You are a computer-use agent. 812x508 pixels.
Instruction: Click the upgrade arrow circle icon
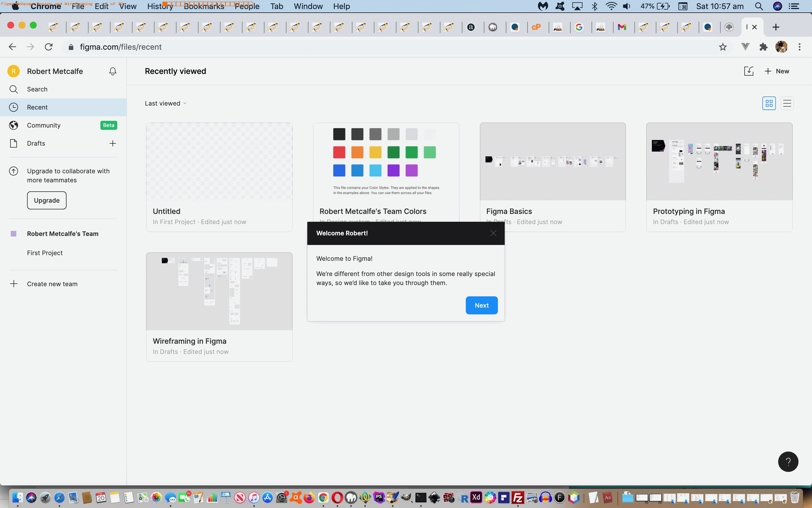click(14, 171)
